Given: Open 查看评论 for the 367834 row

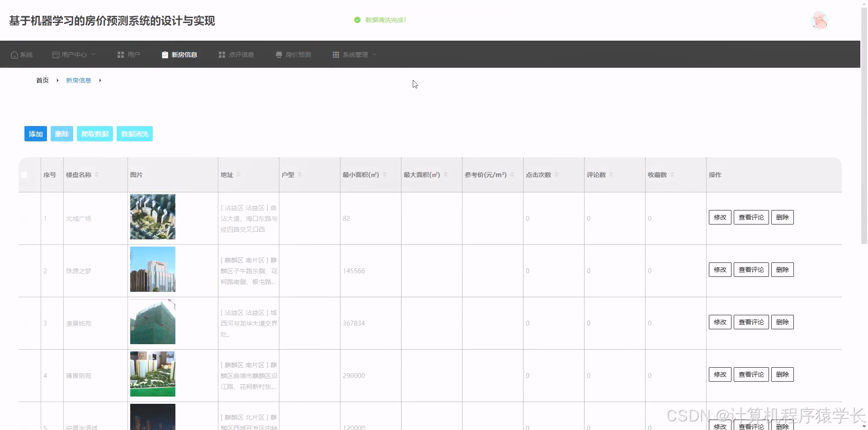Looking at the screenshot, I should 751,322.
